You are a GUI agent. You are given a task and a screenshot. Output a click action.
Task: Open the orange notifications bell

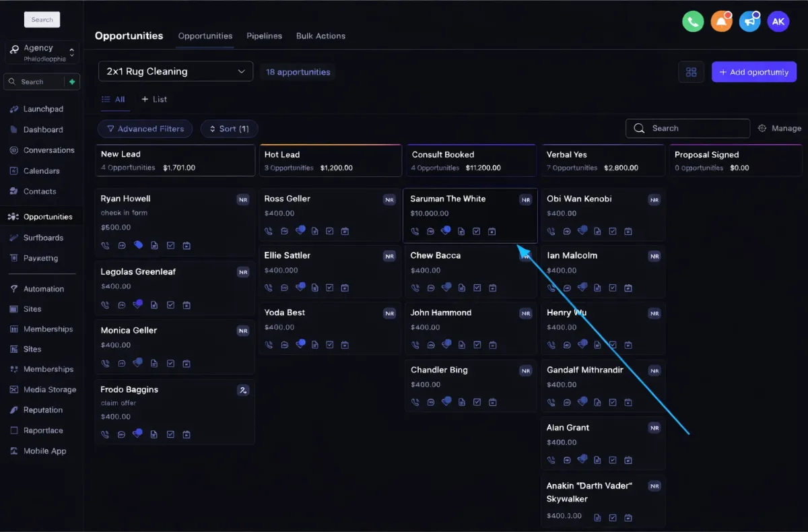[721, 22]
